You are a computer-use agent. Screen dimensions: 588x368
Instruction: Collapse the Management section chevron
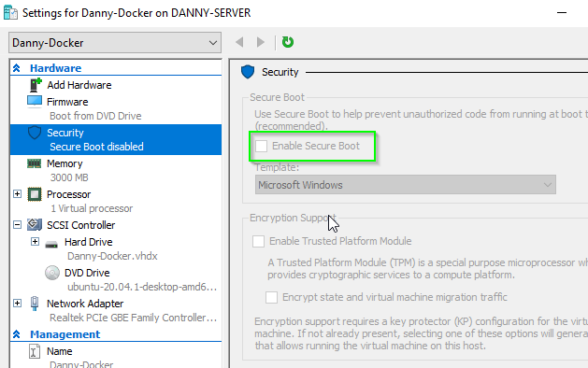pyautogui.click(x=17, y=334)
